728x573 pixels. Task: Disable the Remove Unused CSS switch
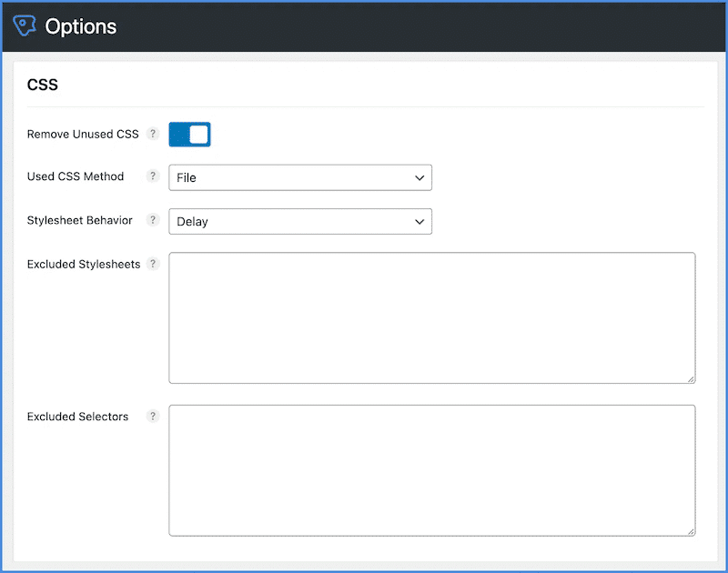pyautogui.click(x=190, y=135)
